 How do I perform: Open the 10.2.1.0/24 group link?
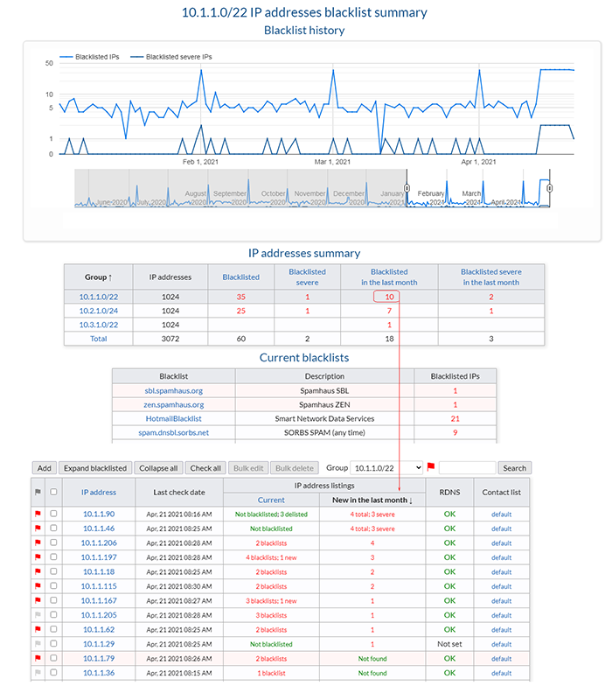(99, 311)
